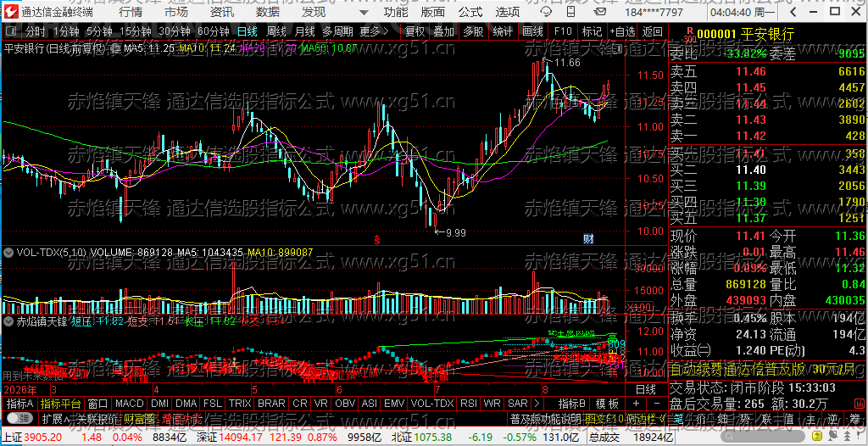The height and width of the screenshot is (446, 868).
Task: Click the 通达信 red logo icon
Action: coord(12,12)
